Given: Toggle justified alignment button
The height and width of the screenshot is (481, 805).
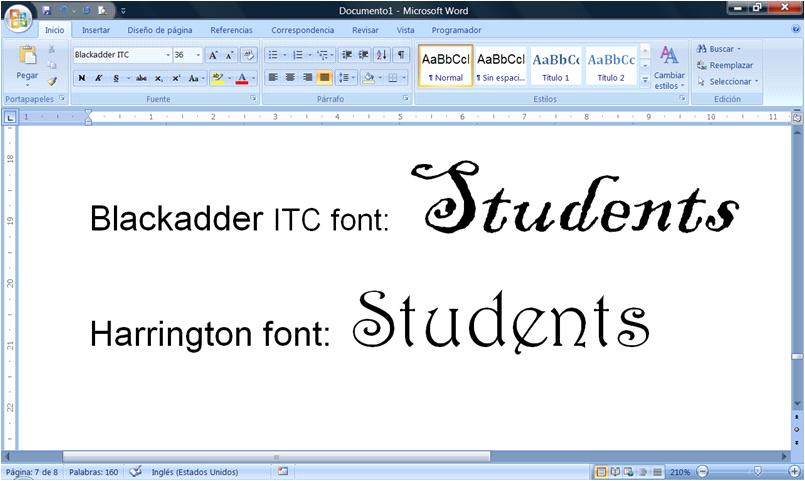Looking at the screenshot, I should 324,78.
